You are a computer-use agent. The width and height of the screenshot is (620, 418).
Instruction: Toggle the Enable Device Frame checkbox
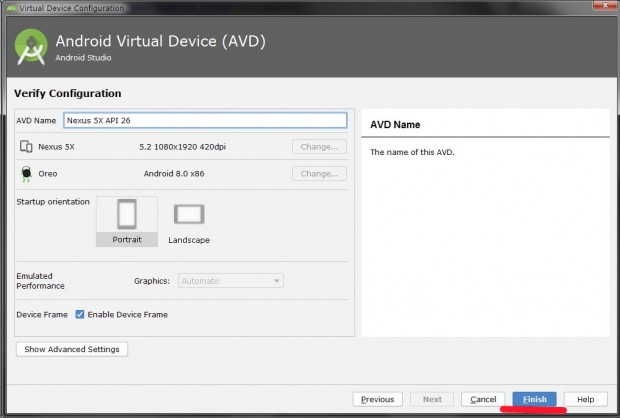click(80, 314)
